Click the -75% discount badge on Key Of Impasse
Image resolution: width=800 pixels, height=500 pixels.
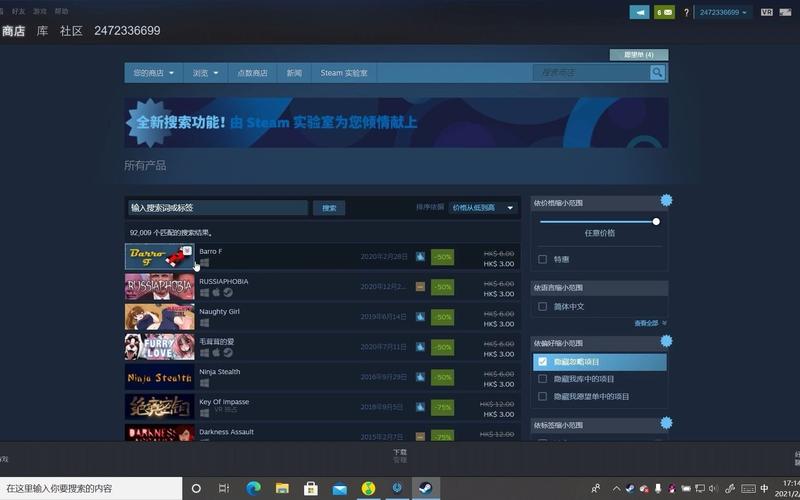(442, 407)
